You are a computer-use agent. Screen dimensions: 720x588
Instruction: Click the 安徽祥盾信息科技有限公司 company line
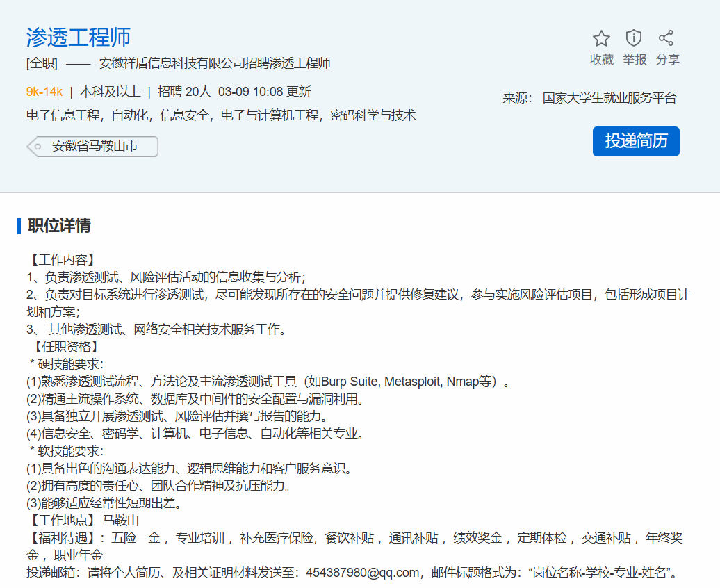tap(215, 64)
